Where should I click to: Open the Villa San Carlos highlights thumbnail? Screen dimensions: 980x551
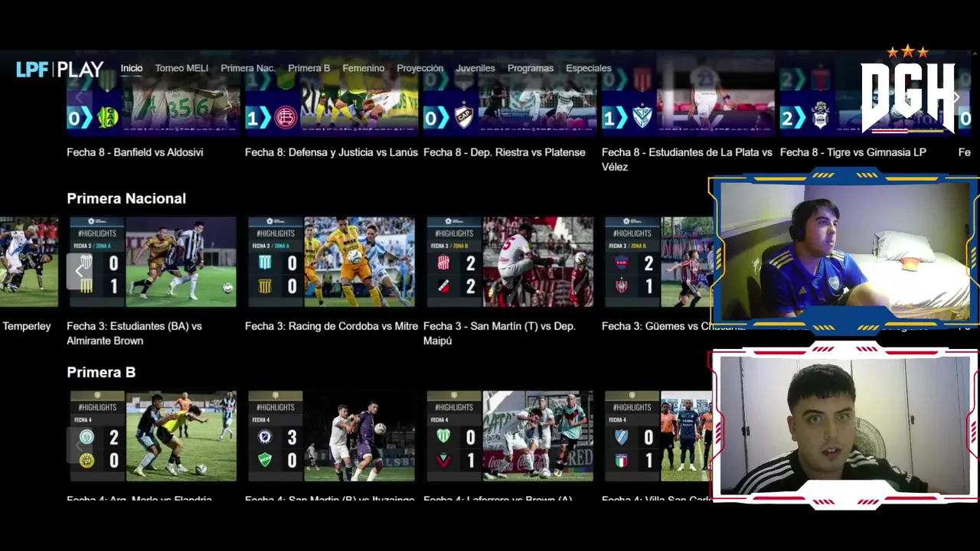pyautogui.click(x=657, y=436)
